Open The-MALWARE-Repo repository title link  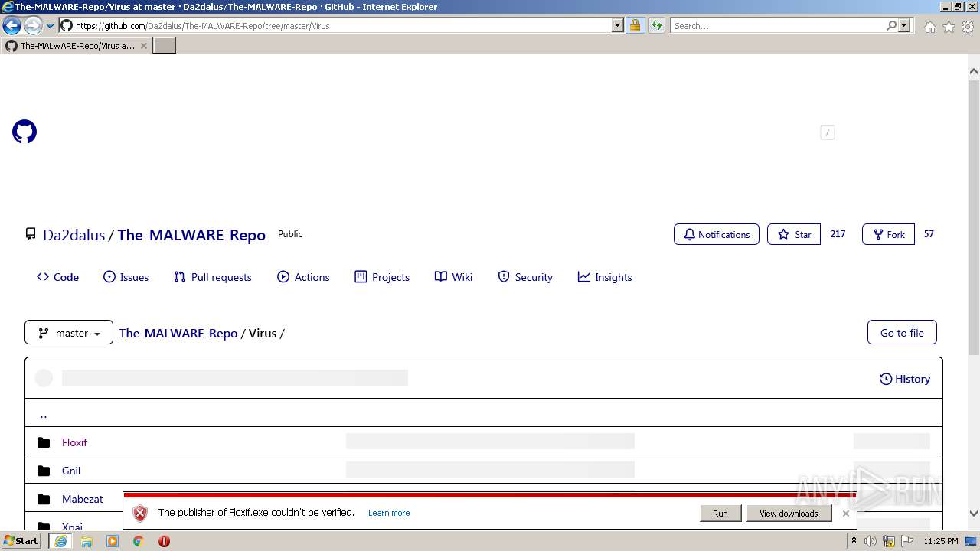(x=191, y=235)
